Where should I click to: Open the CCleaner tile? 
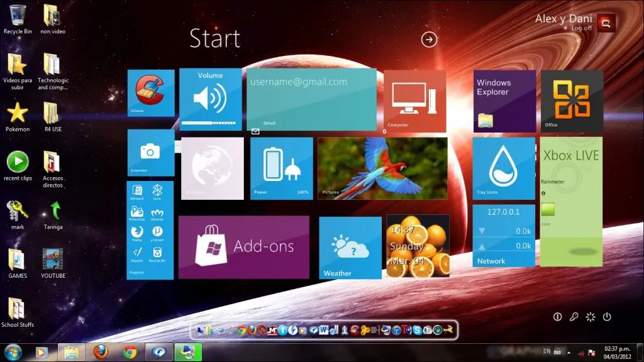[x=151, y=93]
